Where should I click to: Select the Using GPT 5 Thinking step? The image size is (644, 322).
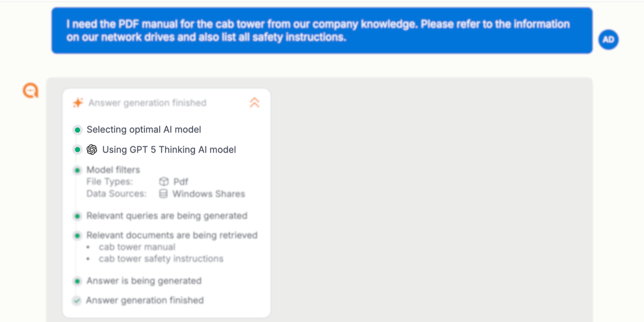169,150
